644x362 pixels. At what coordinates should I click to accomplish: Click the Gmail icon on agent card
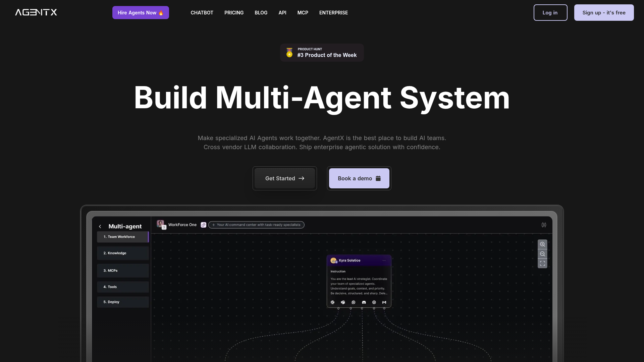[384, 302]
